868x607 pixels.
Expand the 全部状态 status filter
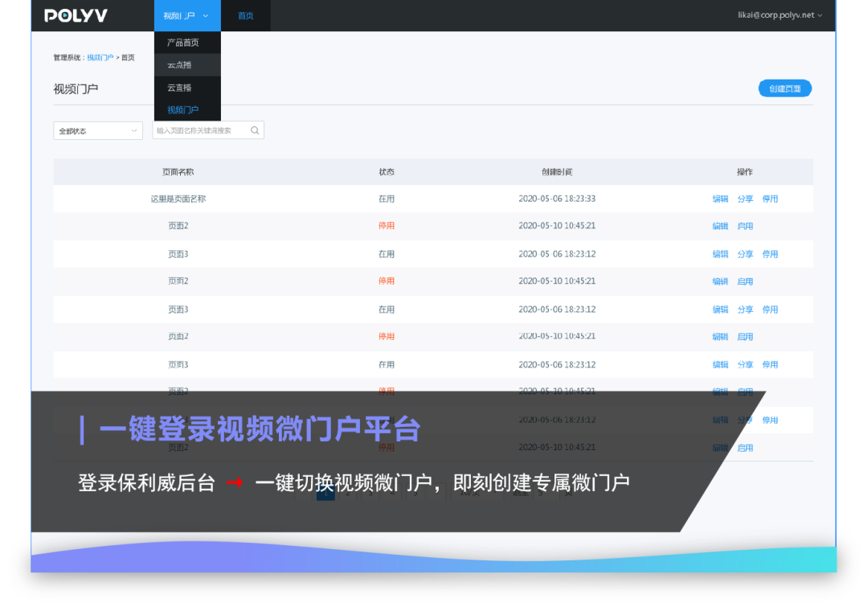click(98, 130)
